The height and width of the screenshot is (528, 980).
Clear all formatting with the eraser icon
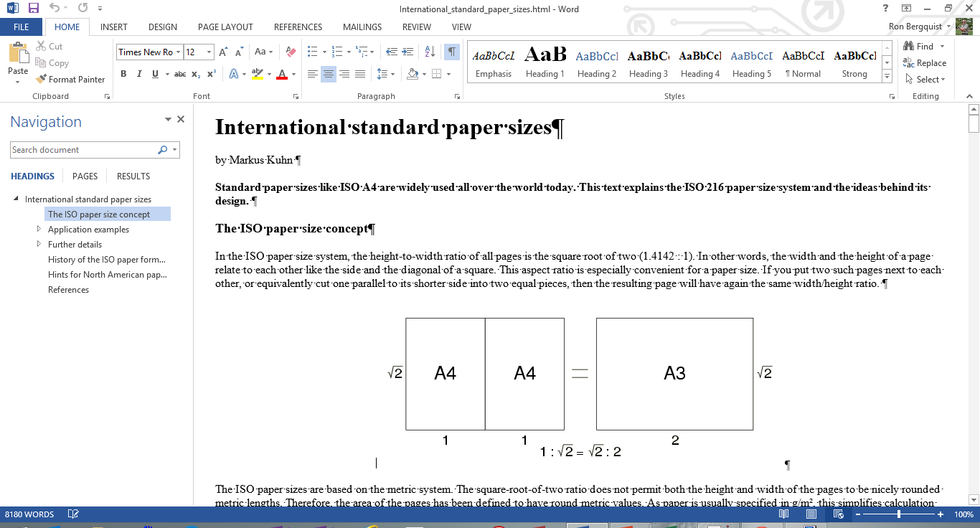click(x=291, y=52)
